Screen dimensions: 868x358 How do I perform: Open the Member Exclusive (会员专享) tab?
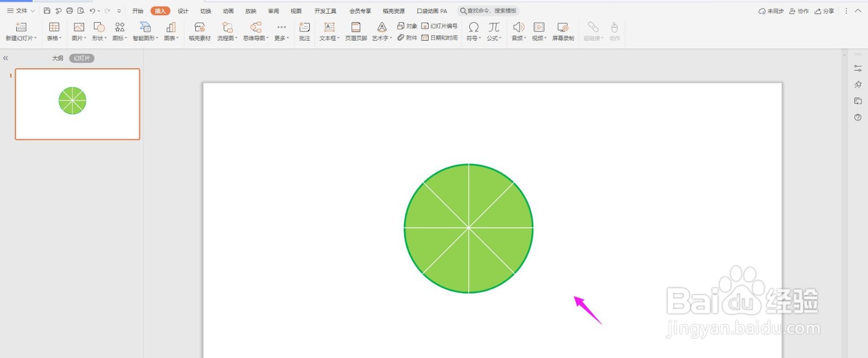point(360,11)
